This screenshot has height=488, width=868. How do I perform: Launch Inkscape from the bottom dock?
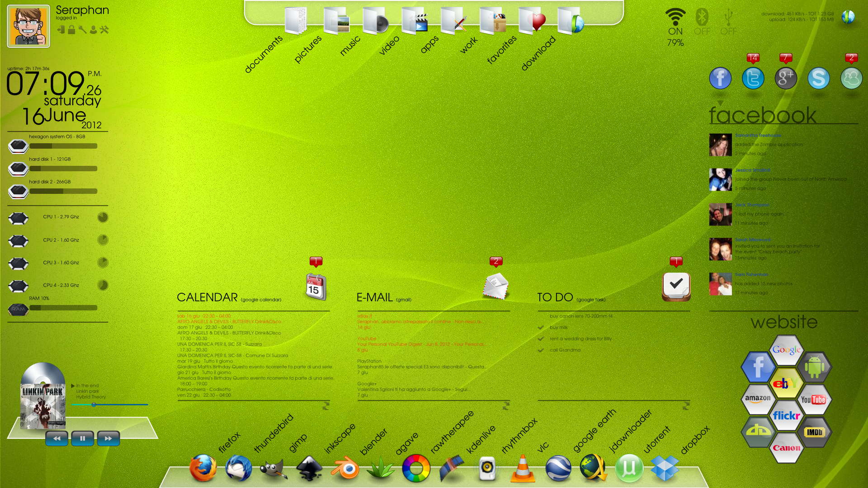(309, 468)
